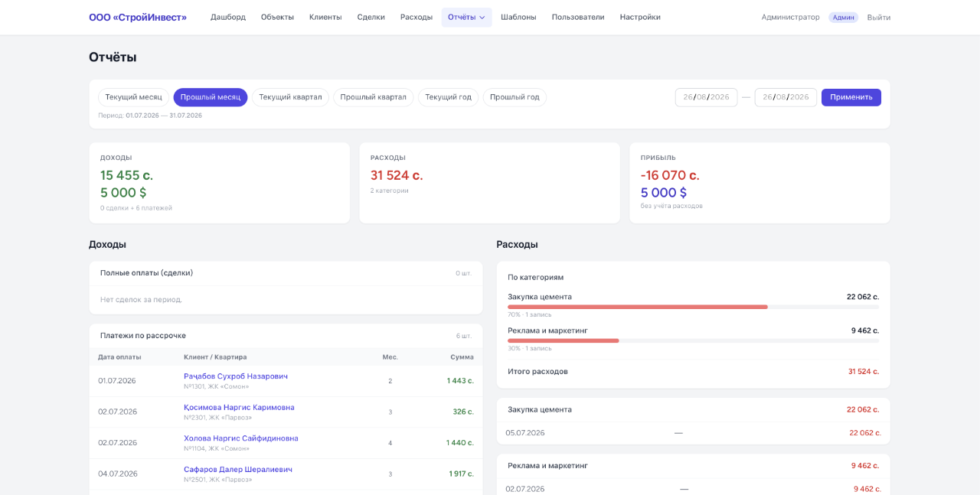Click the Прибыль summary card with -16 070 с.

[759, 183]
